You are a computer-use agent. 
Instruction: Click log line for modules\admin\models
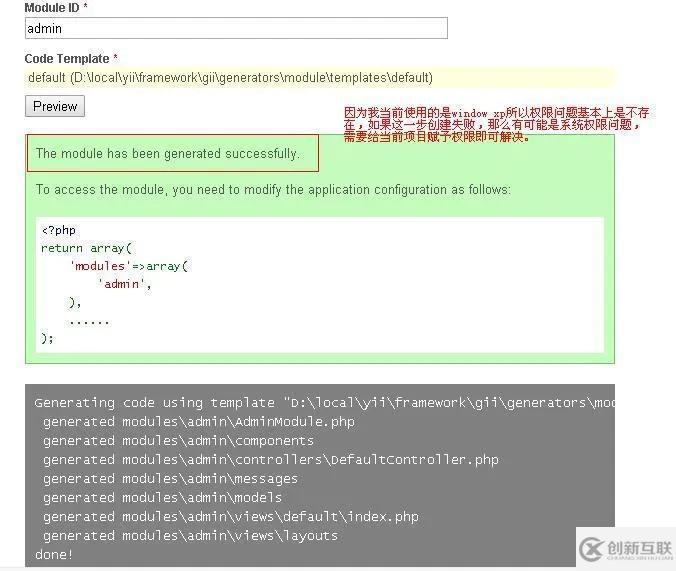coord(162,498)
